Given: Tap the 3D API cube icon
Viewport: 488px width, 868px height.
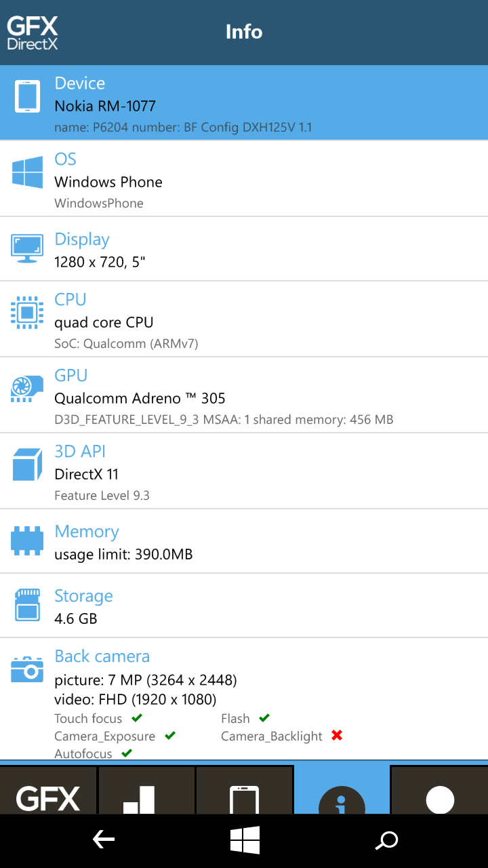Looking at the screenshot, I should tap(27, 464).
